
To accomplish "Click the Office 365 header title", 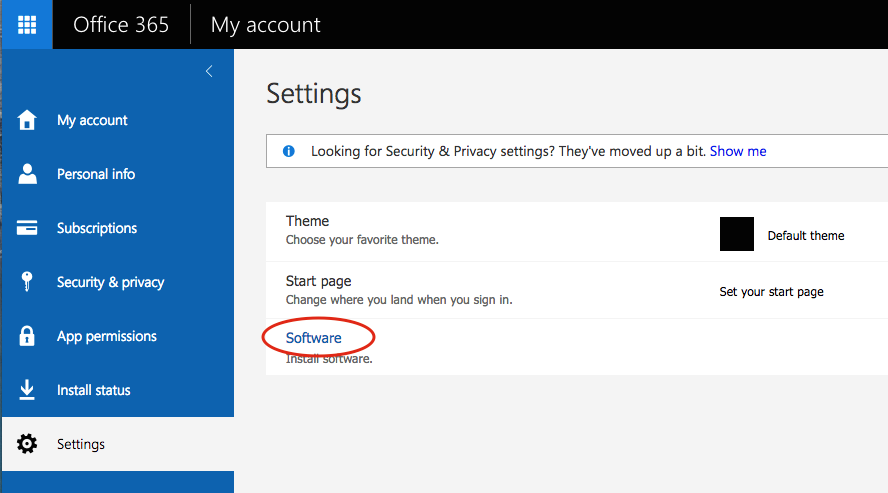I will point(121,24).
